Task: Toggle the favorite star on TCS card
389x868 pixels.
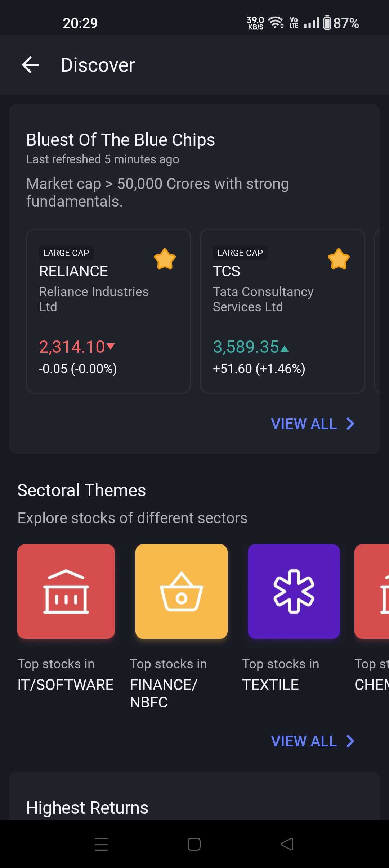Action: 339,259
